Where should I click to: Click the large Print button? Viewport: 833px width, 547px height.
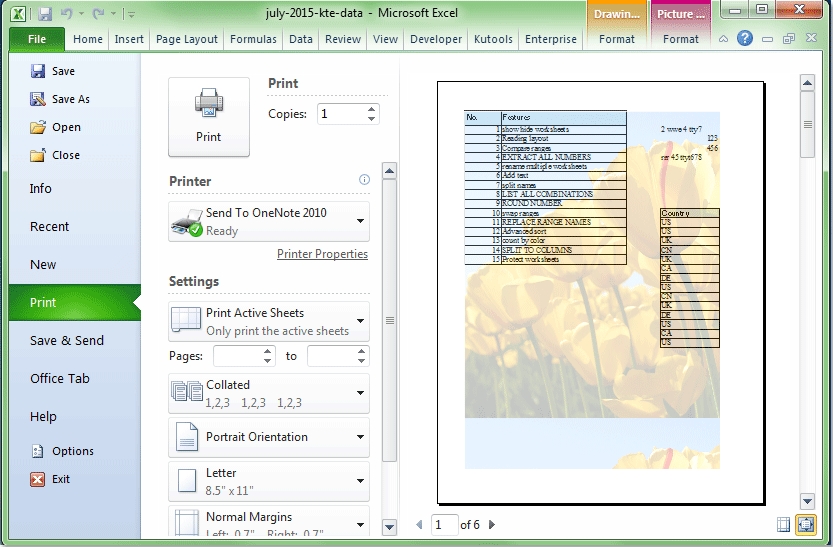point(208,116)
